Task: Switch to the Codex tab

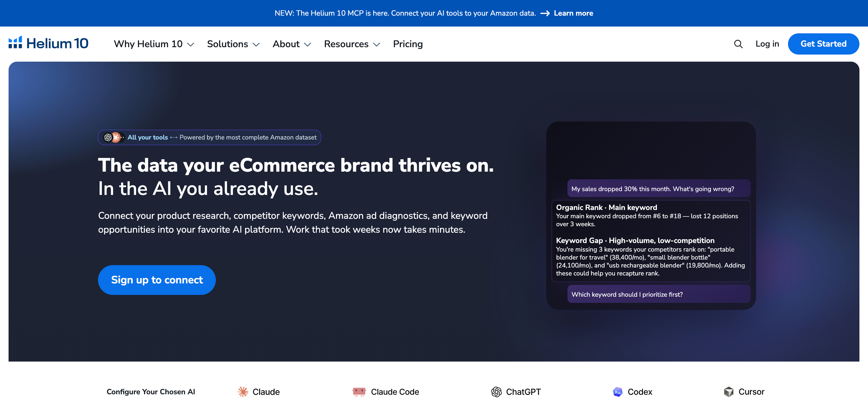Action: (632, 392)
